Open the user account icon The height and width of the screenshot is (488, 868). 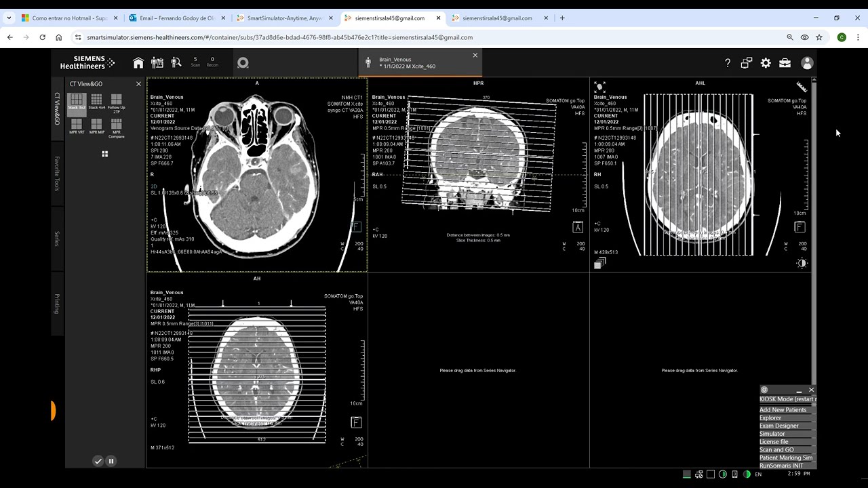(807, 63)
